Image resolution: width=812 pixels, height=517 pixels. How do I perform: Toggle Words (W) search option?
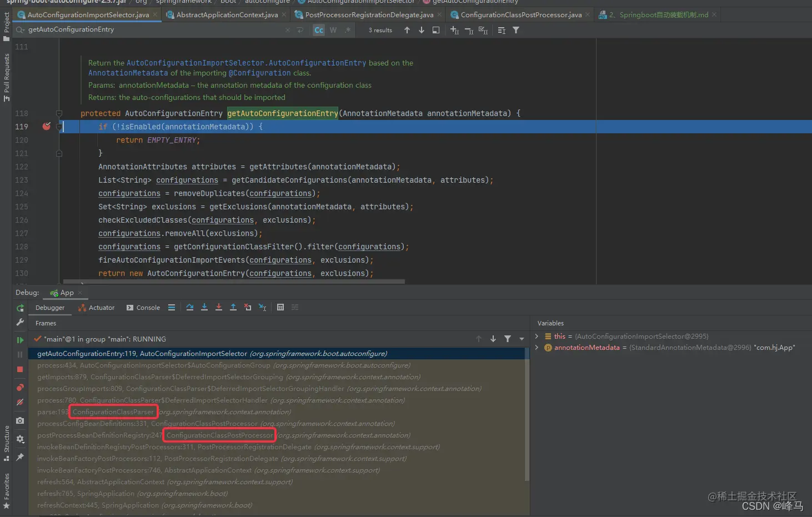tap(333, 30)
